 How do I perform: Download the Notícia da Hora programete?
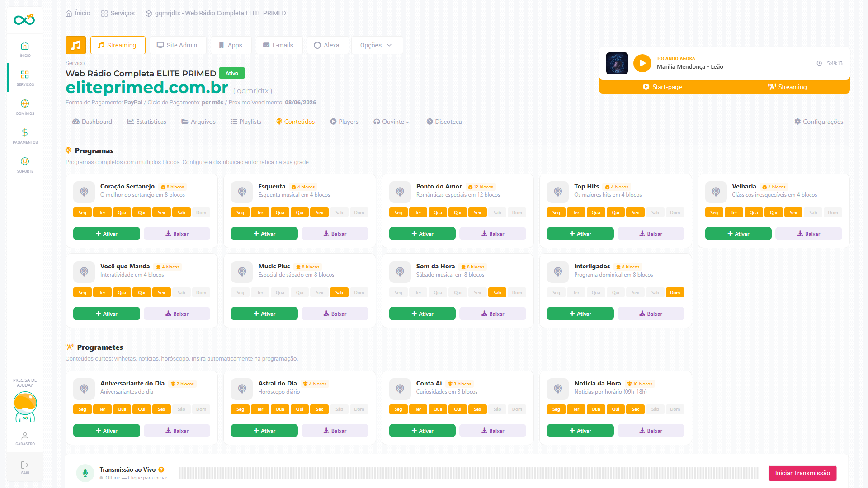click(x=651, y=431)
